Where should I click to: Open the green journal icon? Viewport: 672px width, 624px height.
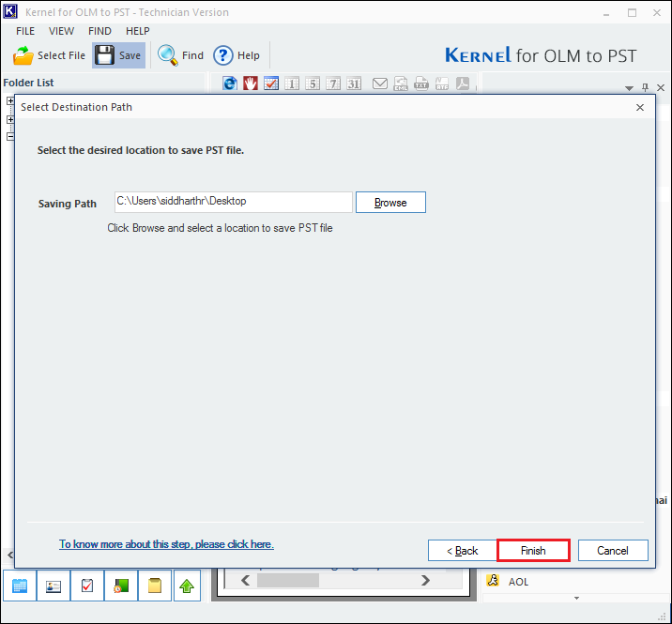pyautogui.click(x=121, y=586)
